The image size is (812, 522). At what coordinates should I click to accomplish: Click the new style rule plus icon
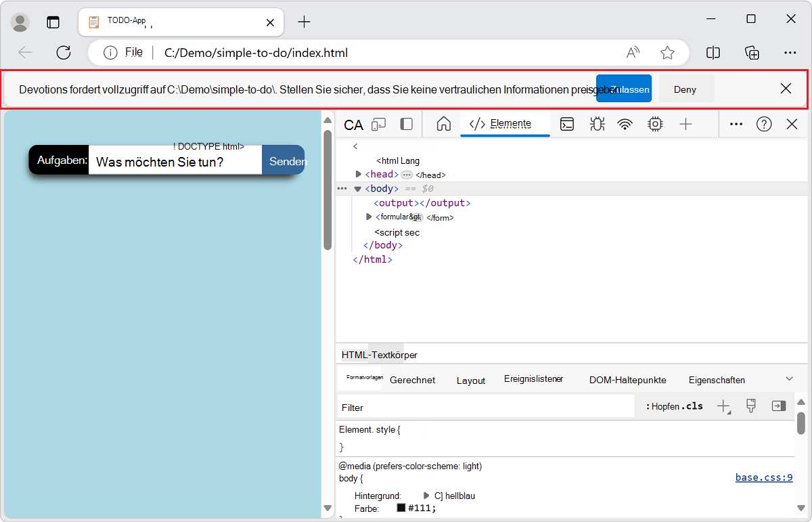(x=723, y=406)
